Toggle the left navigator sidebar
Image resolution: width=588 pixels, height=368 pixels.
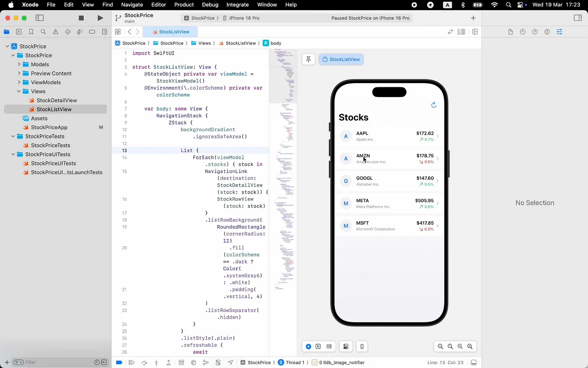tap(39, 18)
